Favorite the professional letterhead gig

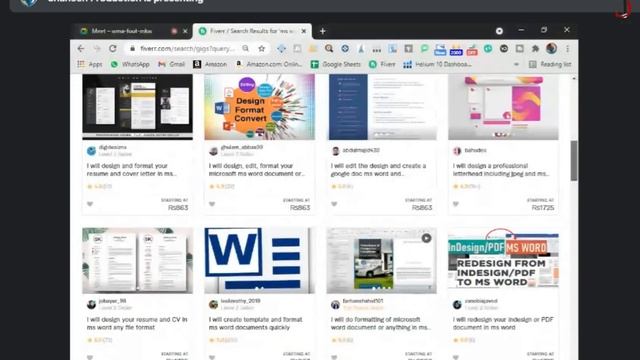[456, 204]
